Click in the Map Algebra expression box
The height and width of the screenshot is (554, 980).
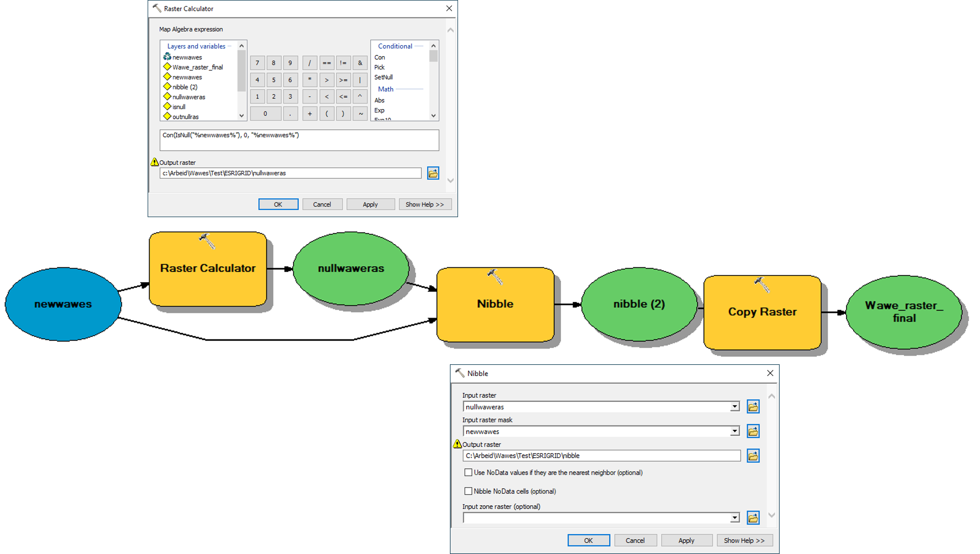click(x=299, y=141)
